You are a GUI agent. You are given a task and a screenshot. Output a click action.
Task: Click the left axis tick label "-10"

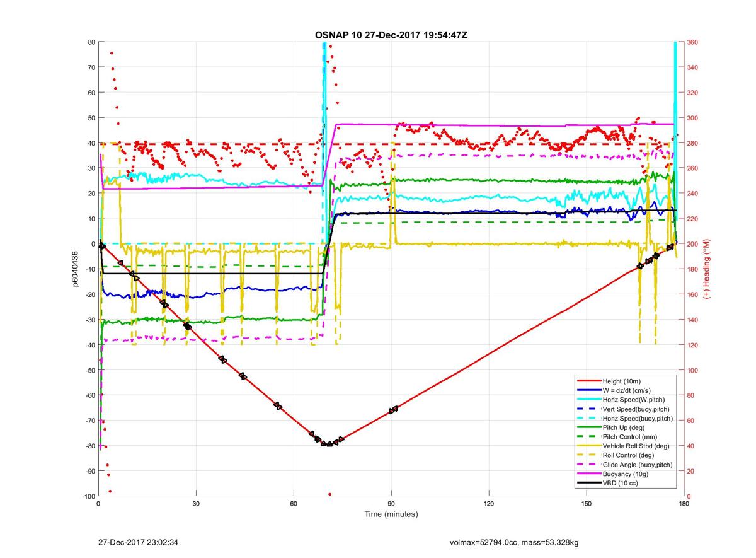tap(89, 269)
